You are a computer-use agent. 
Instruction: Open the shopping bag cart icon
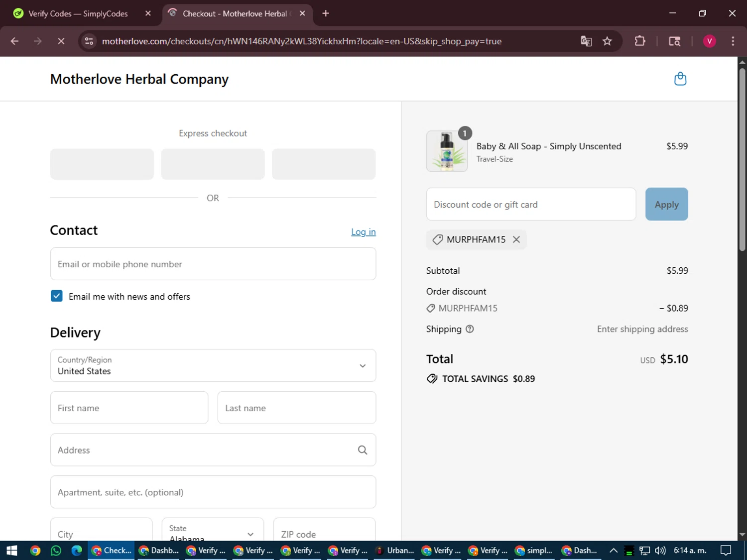pyautogui.click(x=680, y=79)
